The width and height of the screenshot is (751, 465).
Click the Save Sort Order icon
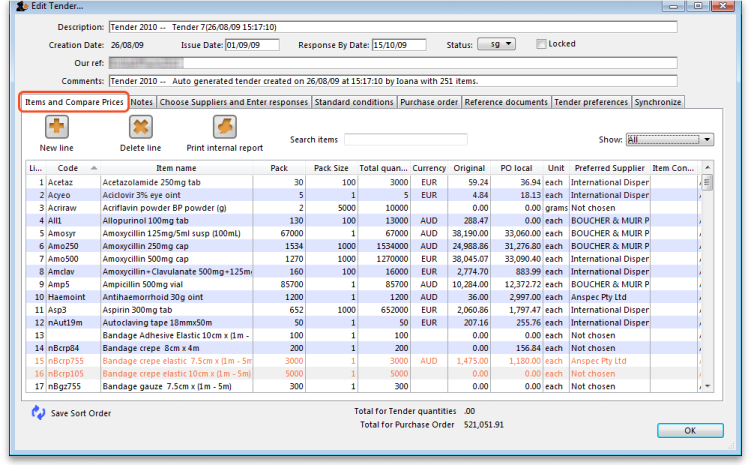[x=39, y=412]
